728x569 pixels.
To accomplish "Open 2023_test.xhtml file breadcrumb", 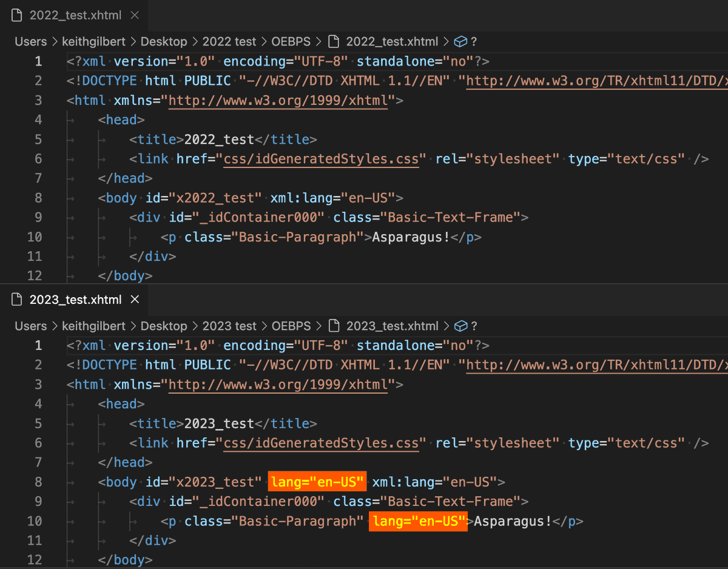I will point(392,326).
